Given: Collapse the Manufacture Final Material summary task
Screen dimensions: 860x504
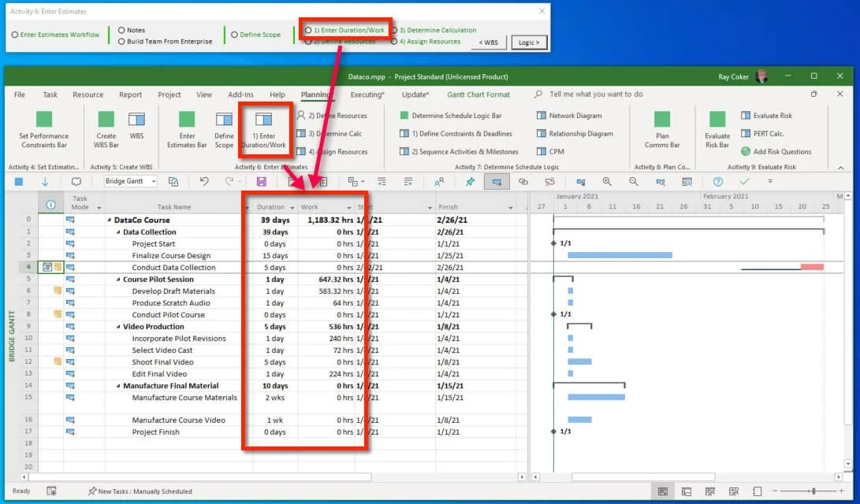Looking at the screenshot, I should (x=118, y=386).
